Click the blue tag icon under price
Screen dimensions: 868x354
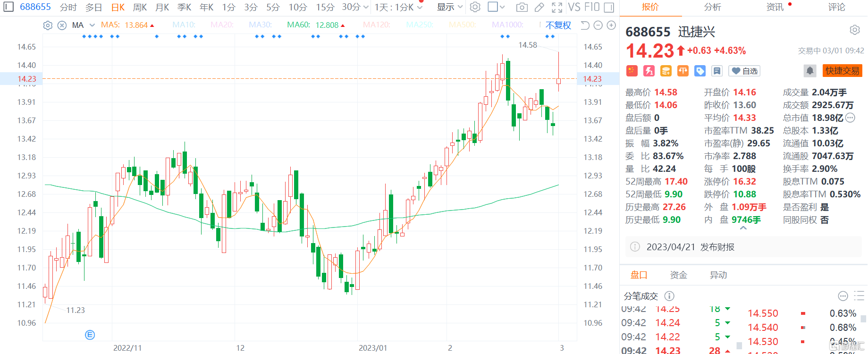tap(700, 71)
